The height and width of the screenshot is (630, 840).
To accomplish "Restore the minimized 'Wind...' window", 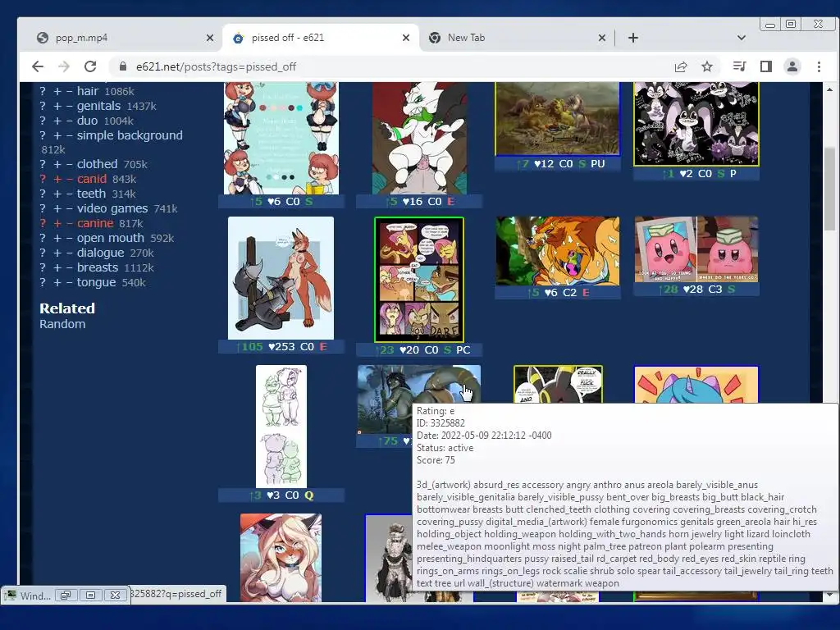I will coord(66,596).
